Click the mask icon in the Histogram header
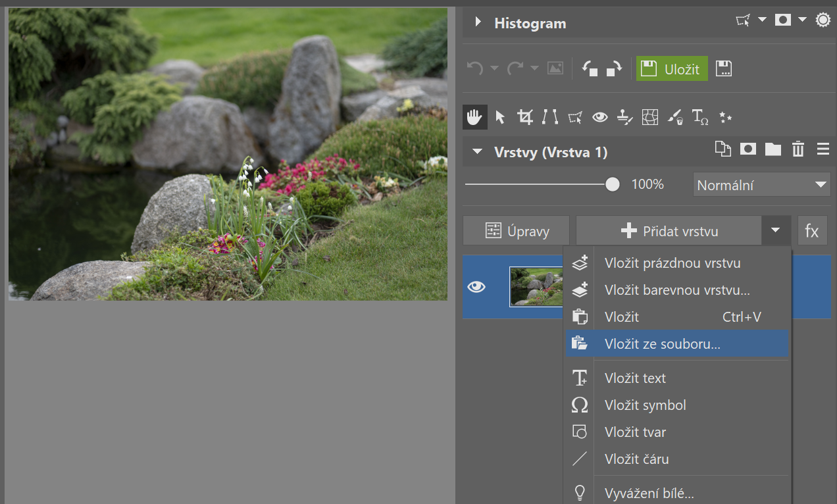The image size is (837, 504). [x=782, y=20]
